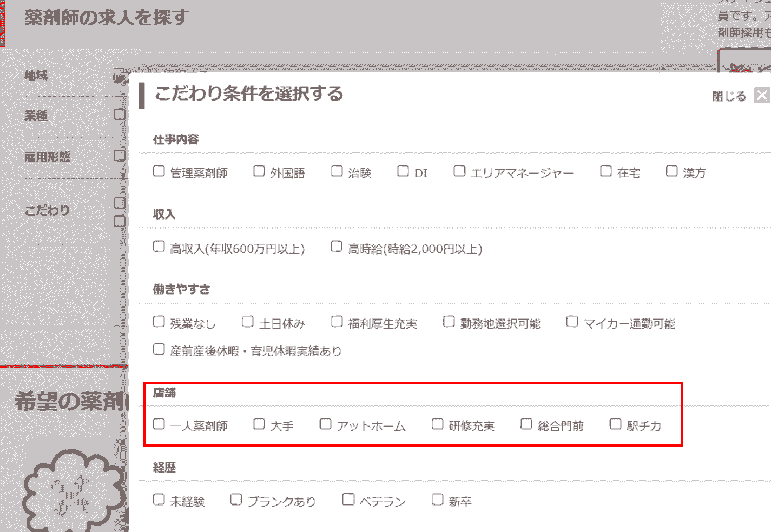Screen dimensions: 771x532
Task: Check the 漢方 checkbox
Action: (x=671, y=171)
